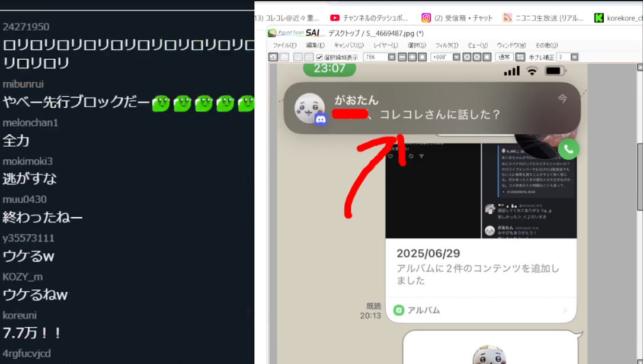The image size is (643, 364).
Task: Click username koreuni in comment list
Action: pos(20,315)
